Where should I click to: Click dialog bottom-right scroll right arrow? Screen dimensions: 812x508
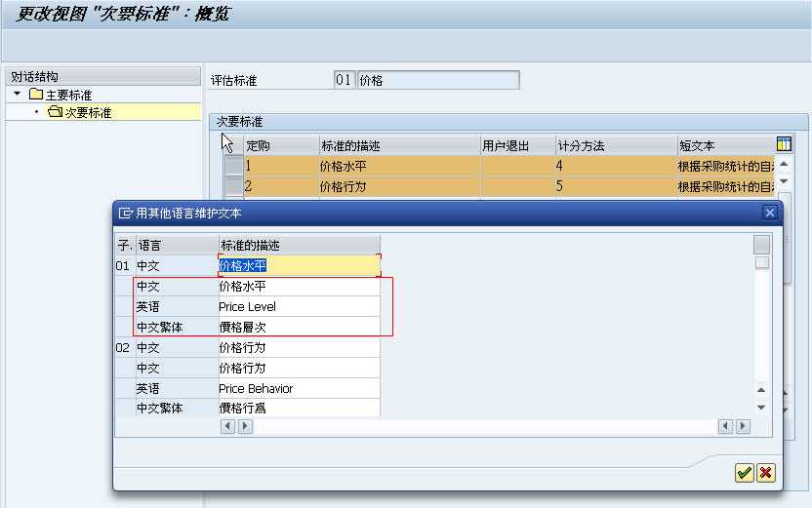click(743, 426)
